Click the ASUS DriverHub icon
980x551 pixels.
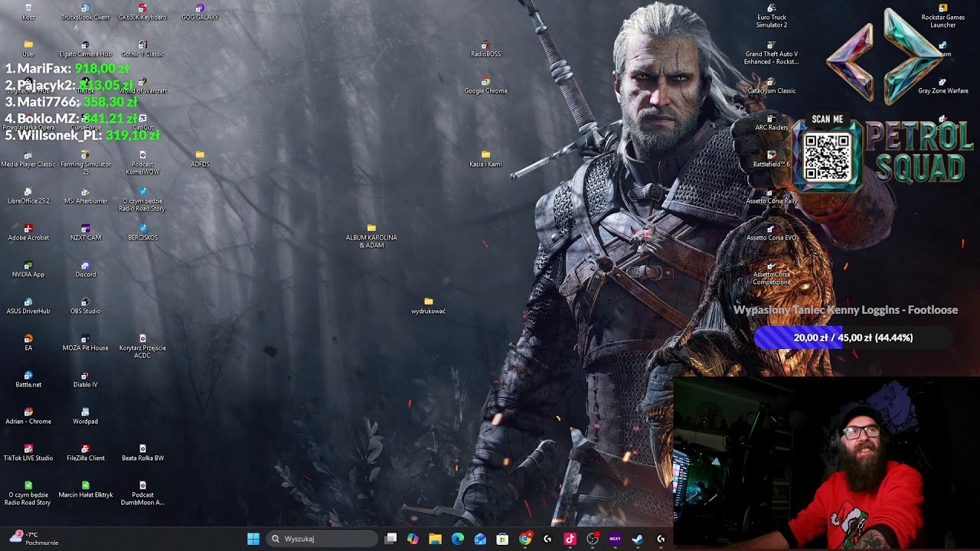coord(28,305)
